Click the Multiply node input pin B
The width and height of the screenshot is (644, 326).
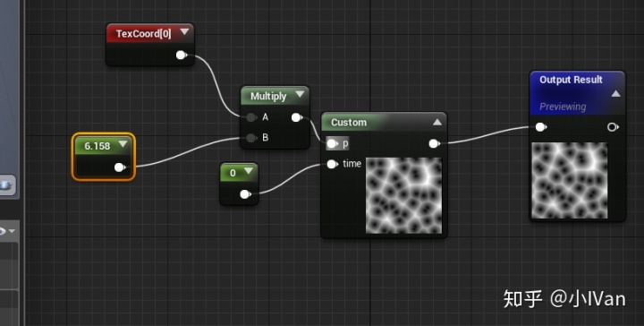click(251, 138)
